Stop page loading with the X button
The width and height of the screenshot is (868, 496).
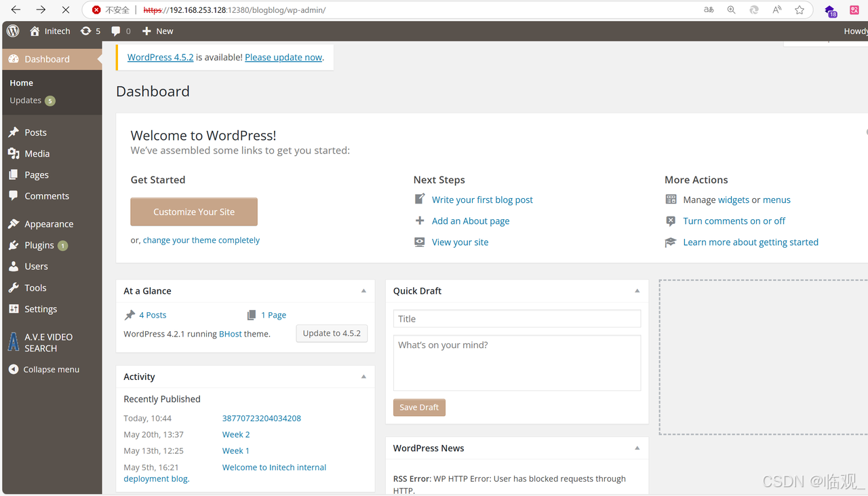(66, 10)
